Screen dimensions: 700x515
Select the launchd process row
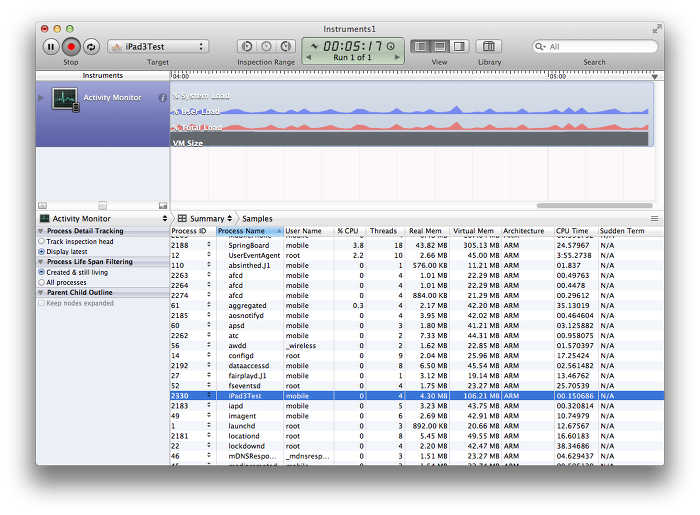tap(417, 426)
